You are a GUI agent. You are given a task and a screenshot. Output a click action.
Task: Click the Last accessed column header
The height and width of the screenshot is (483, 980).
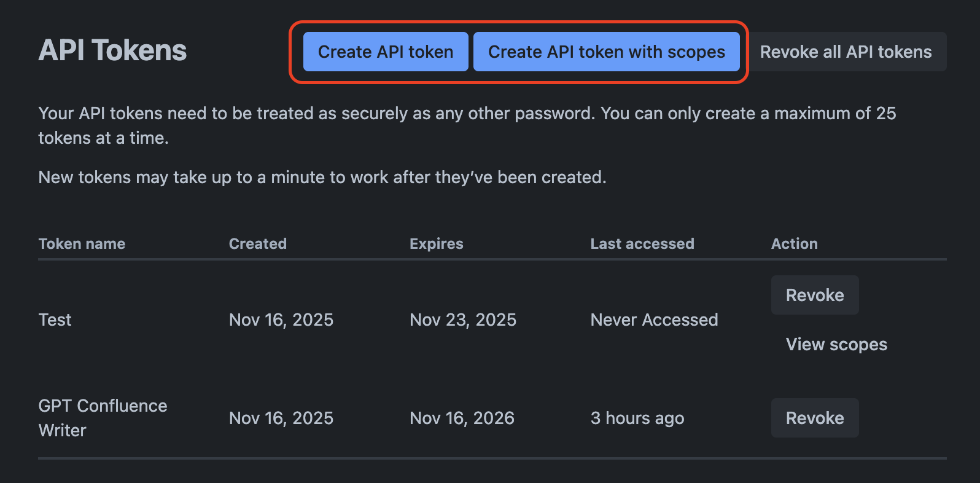[x=642, y=244]
